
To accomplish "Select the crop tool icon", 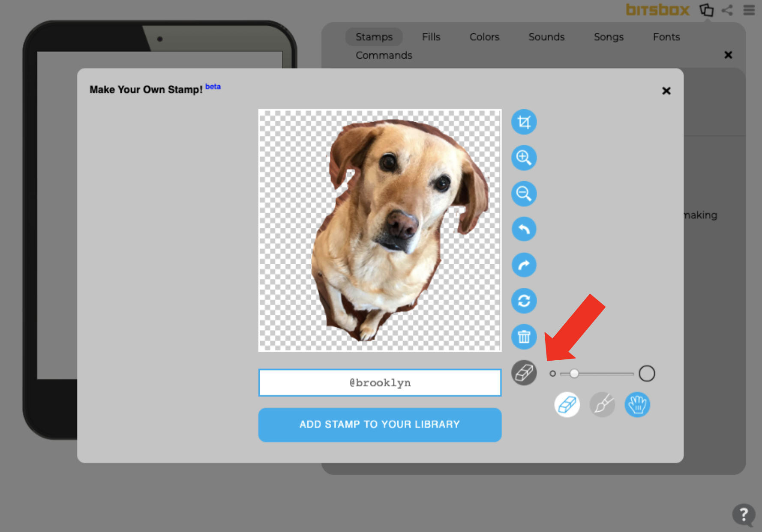I will point(524,122).
